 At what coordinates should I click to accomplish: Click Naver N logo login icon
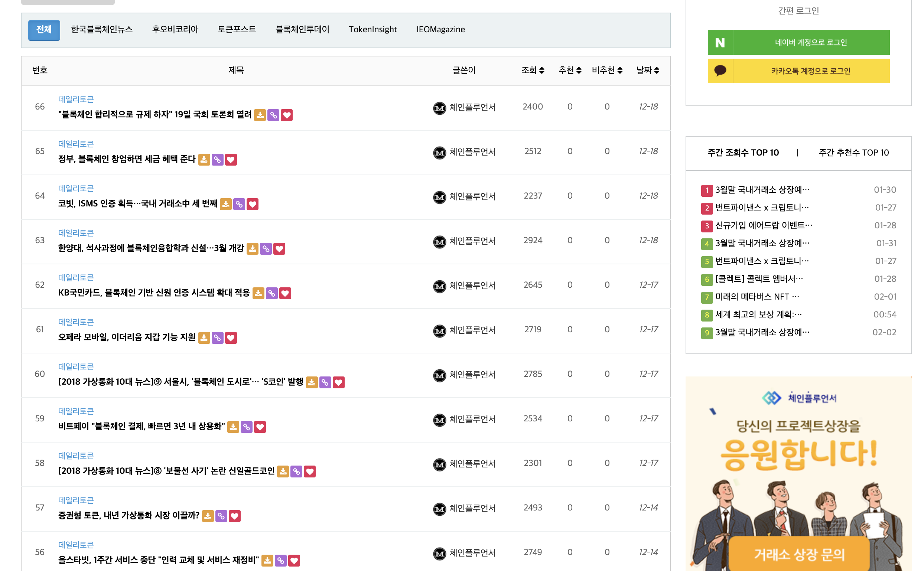pyautogui.click(x=720, y=42)
